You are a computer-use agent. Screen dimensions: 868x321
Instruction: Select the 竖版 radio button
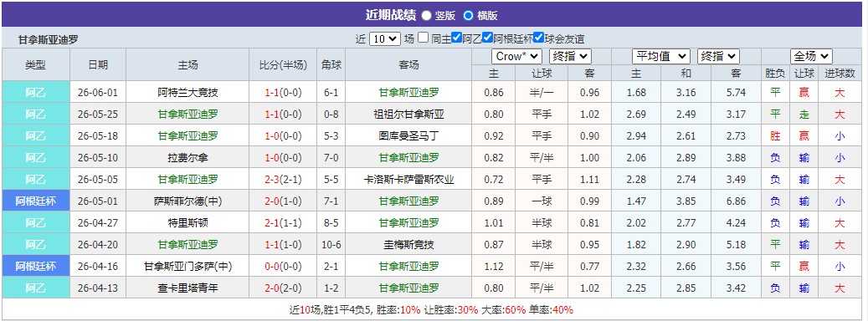pyautogui.click(x=427, y=16)
